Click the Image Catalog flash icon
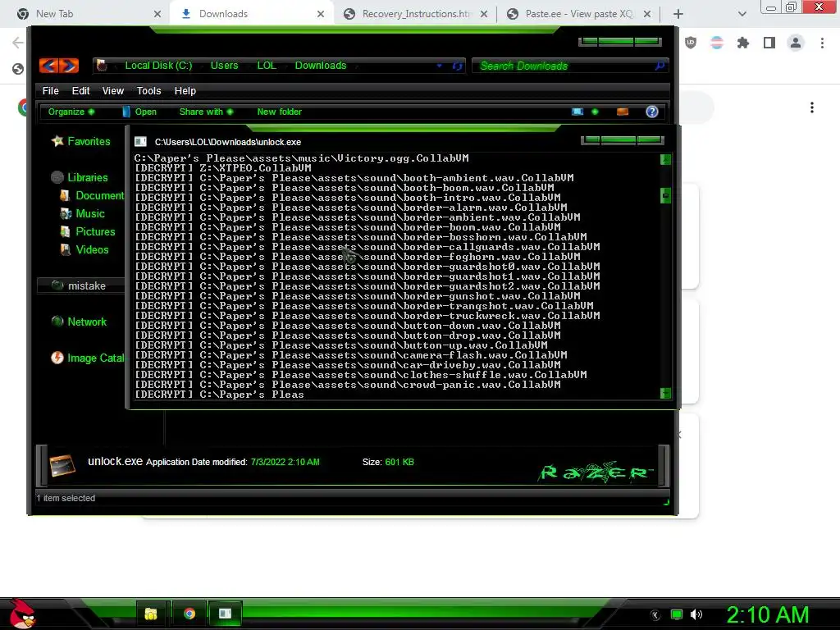This screenshot has width=840, height=630. click(x=57, y=358)
